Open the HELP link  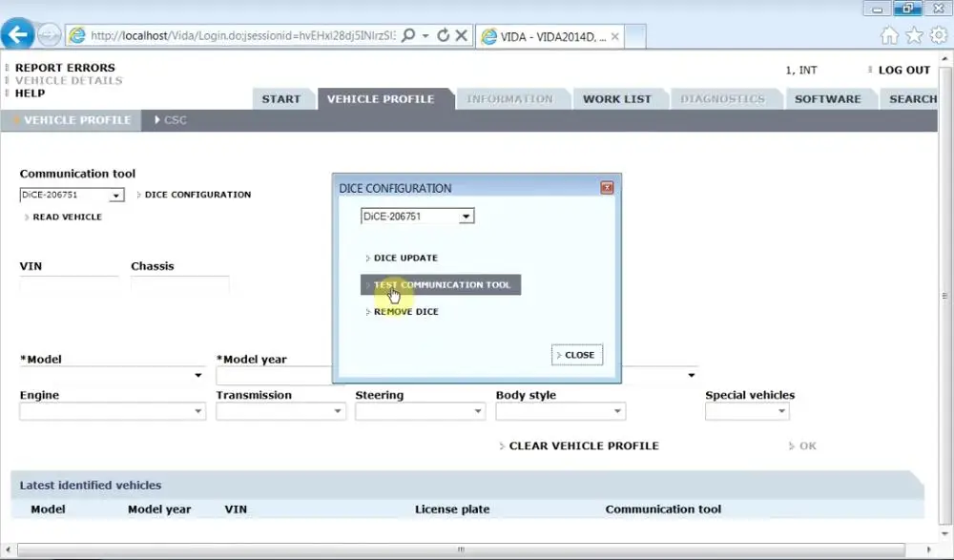click(x=30, y=93)
